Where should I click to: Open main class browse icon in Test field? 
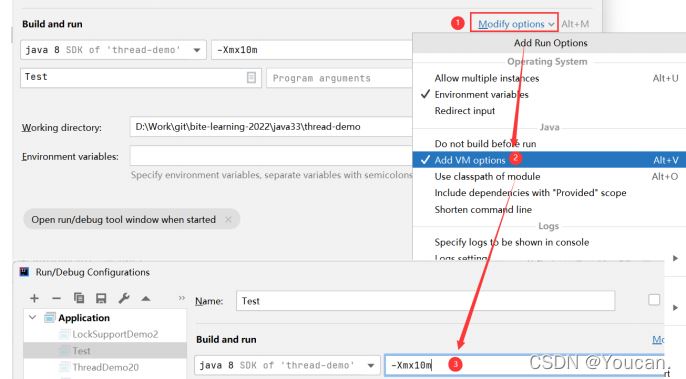[x=251, y=77]
